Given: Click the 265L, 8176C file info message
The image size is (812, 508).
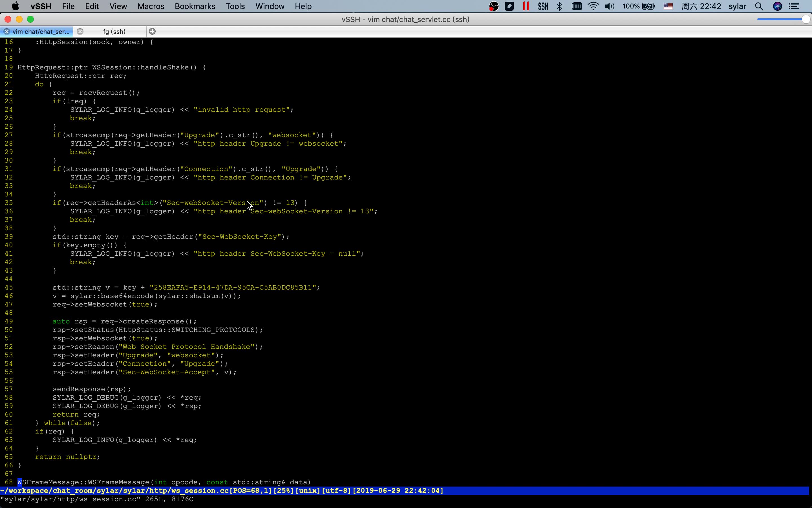Looking at the screenshot, I should pos(169,499).
